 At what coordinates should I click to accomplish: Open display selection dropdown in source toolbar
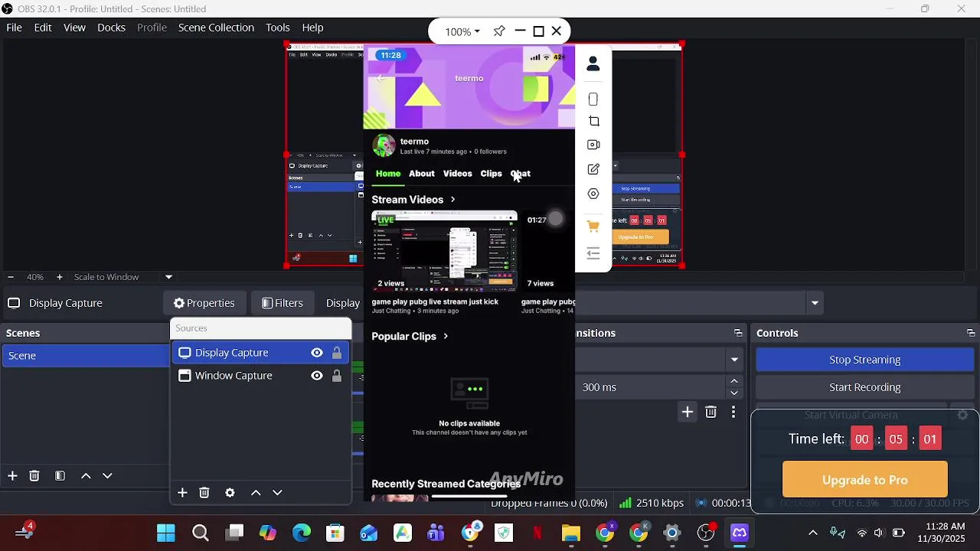[815, 303]
